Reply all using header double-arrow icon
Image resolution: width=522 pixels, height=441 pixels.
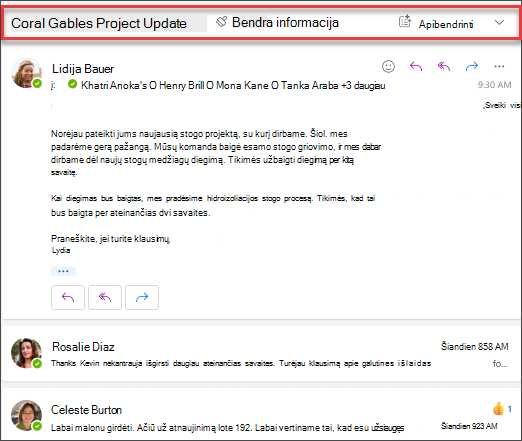444,66
